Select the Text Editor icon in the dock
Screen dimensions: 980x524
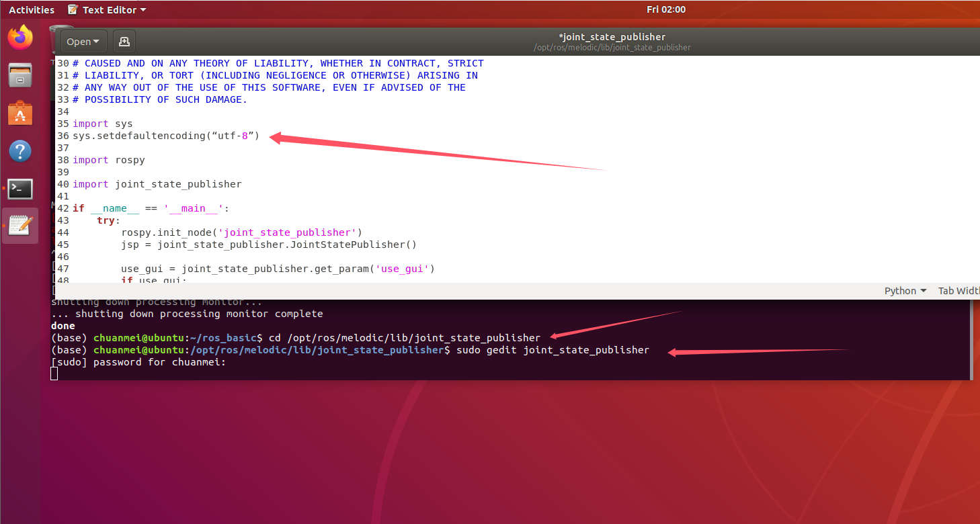[19, 226]
